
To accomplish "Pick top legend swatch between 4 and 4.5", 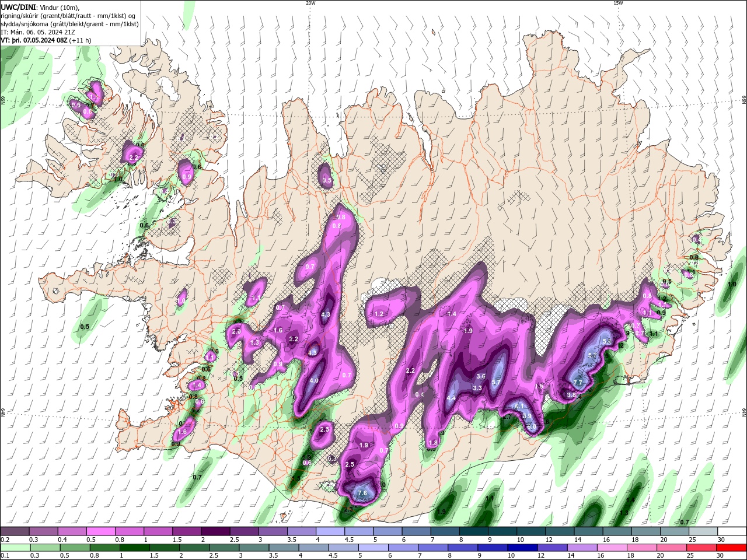I will click(x=330, y=531).
